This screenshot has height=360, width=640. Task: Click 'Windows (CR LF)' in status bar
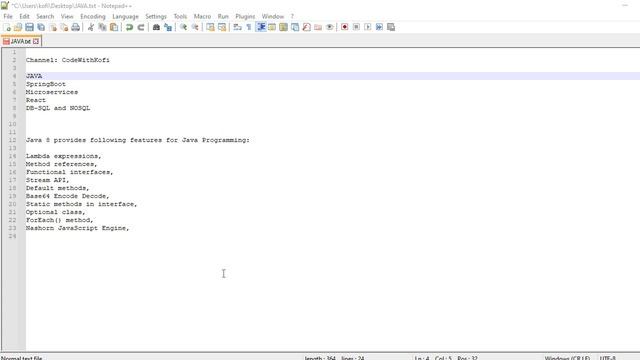[567, 358]
